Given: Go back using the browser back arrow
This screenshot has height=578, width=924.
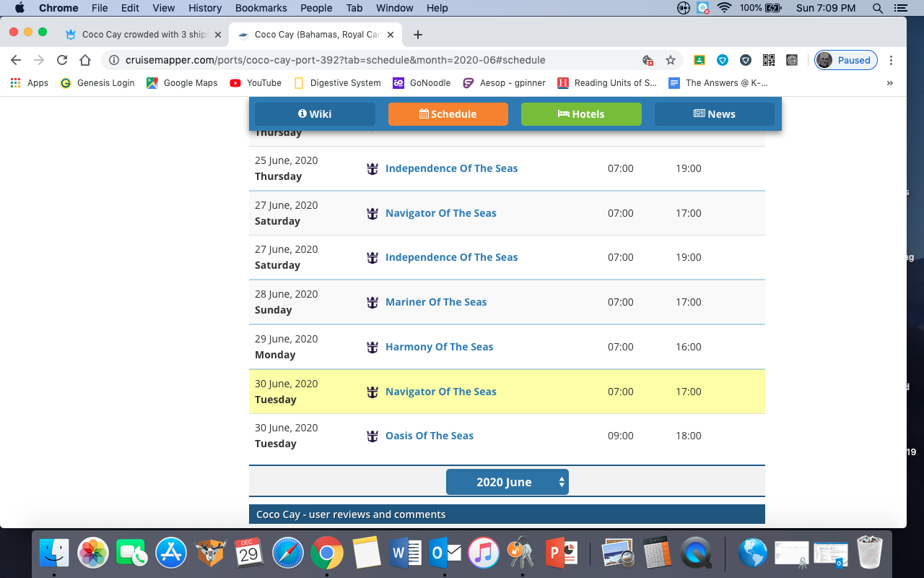Looking at the screenshot, I should tap(16, 60).
